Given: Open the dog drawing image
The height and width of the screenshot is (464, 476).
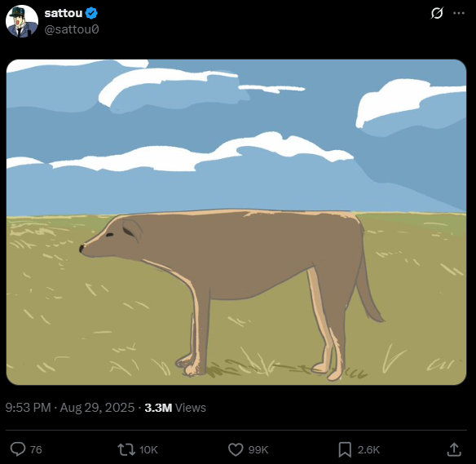Looking at the screenshot, I should tap(236, 222).
